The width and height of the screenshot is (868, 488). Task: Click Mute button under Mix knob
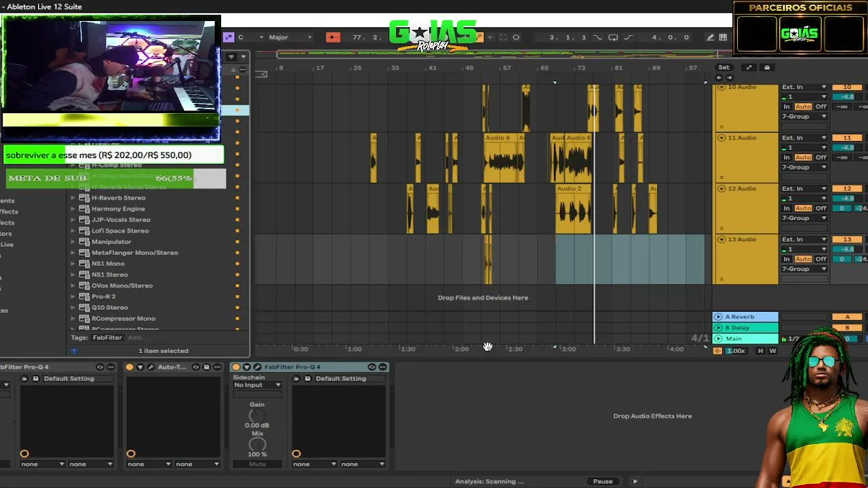257,464
